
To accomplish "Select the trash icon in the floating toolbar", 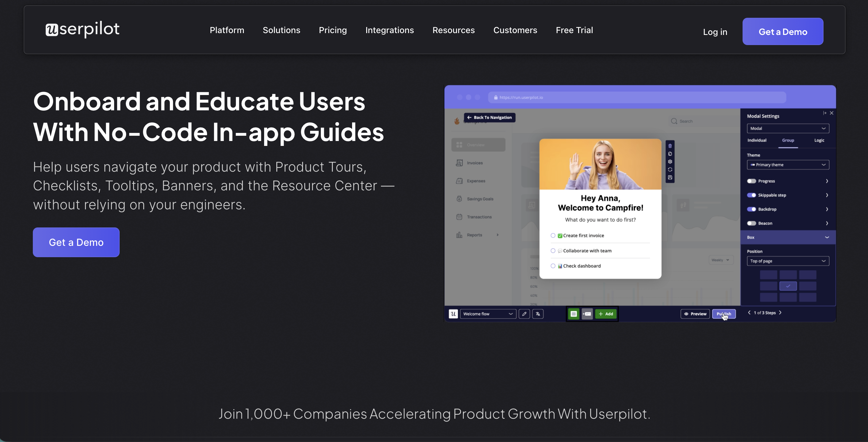I will 670,146.
